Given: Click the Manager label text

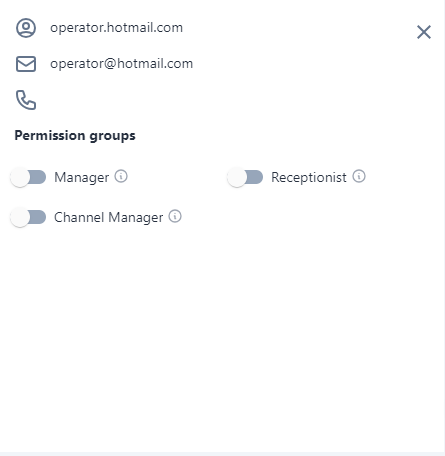Looking at the screenshot, I should pos(82,177).
